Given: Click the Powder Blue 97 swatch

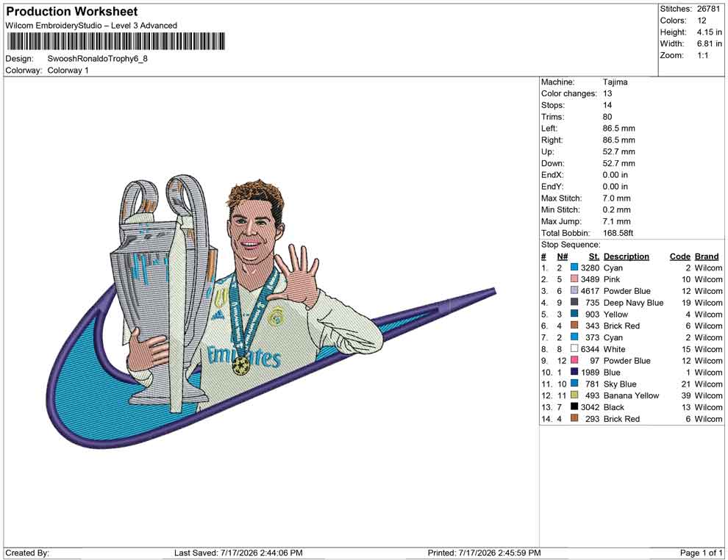Looking at the screenshot, I should pos(574,360).
